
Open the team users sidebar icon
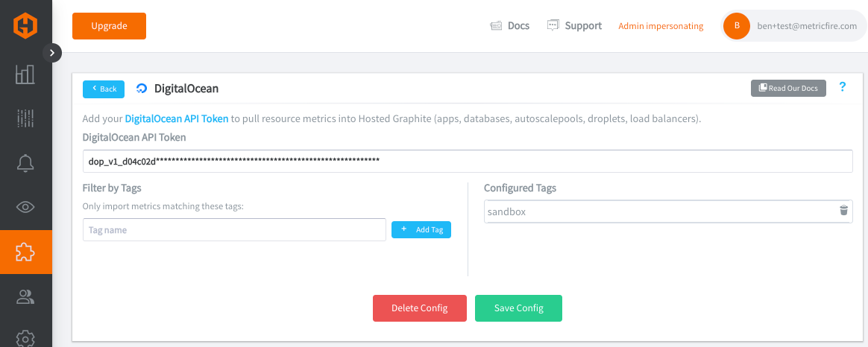point(25,296)
